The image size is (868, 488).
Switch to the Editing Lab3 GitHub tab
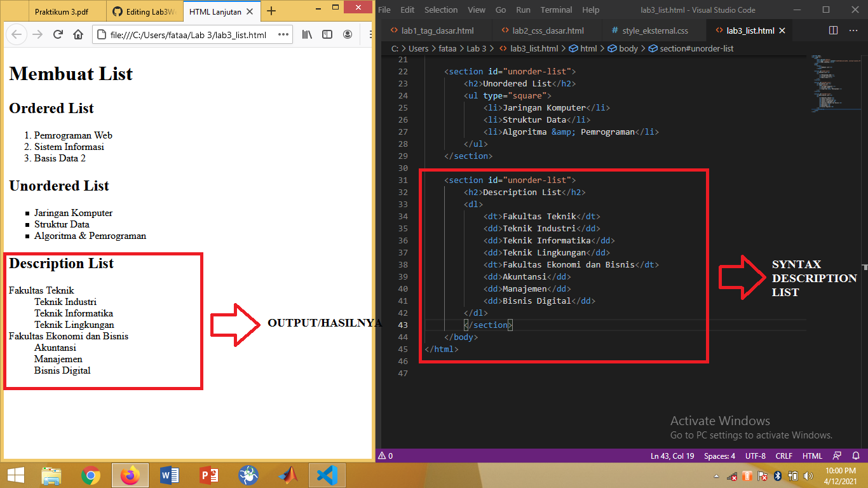(144, 11)
